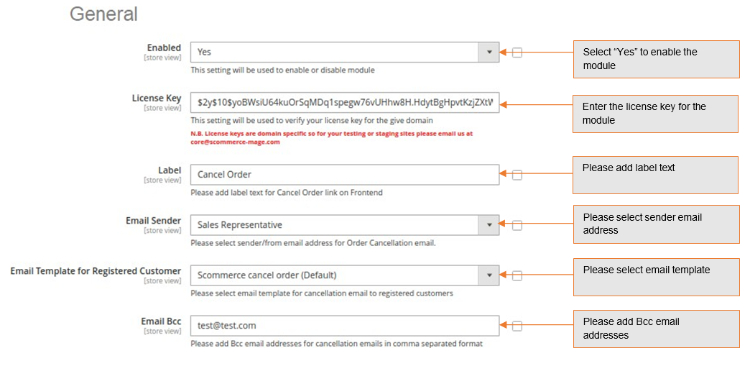Open the Enabled dropdown arrow
This screenshot has width=750, height=366.
click(489, 52)
